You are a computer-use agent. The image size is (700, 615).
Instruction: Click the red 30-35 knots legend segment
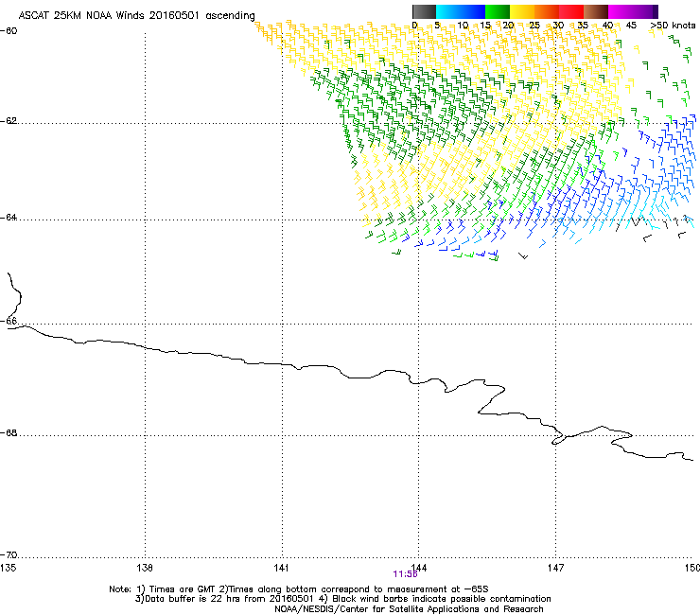[x=571, y=11]
